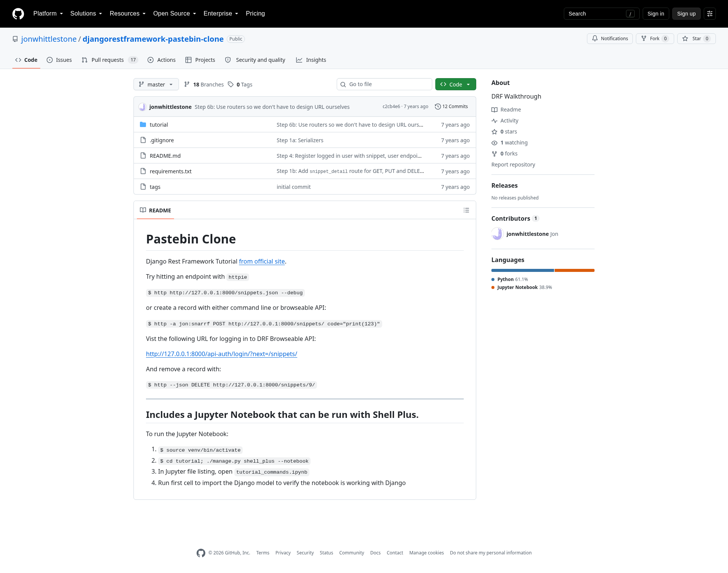
Task: Star this repository
Action: [696, 39]
